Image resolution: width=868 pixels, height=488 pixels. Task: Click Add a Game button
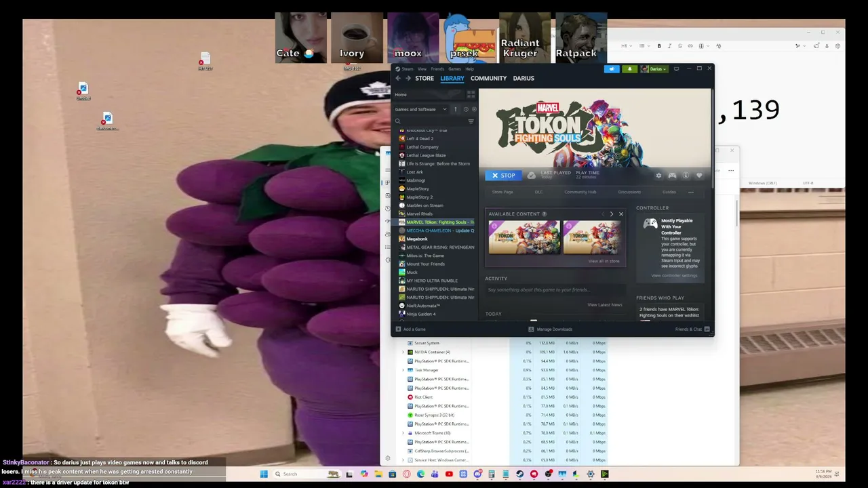pos(410,329)
